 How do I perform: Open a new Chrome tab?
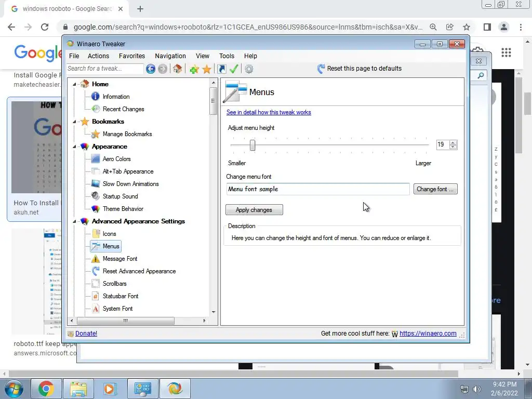[140, 9]
